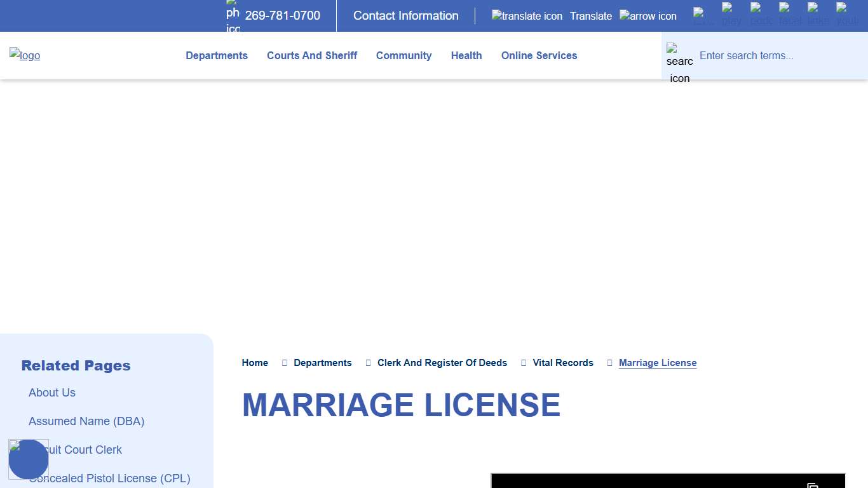The height and width of the screenshot is (488, 868).
Task: Open the Courts And Sheriff menu
Action: (312, 56)
